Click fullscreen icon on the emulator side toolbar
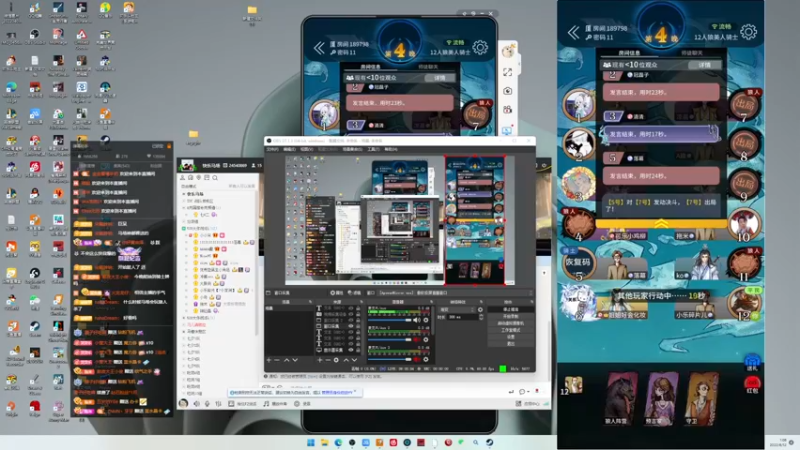 [x=507, y=72]
